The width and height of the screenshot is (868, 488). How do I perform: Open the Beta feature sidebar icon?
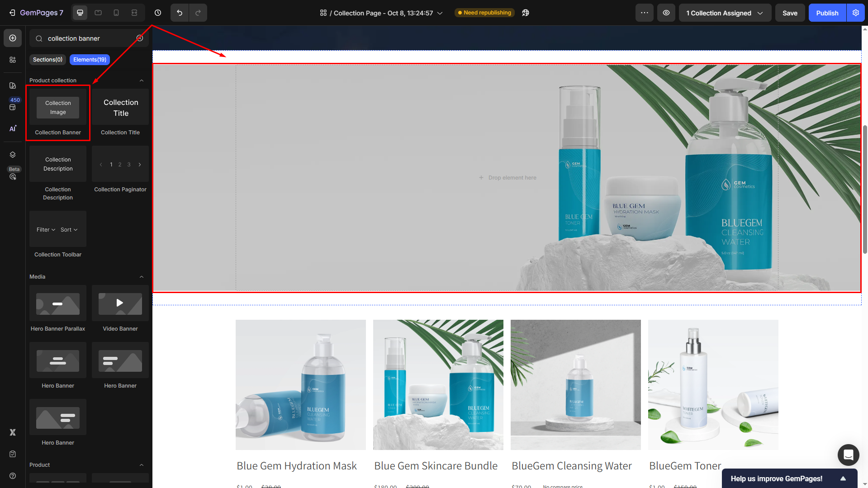[x=13, y=176]
